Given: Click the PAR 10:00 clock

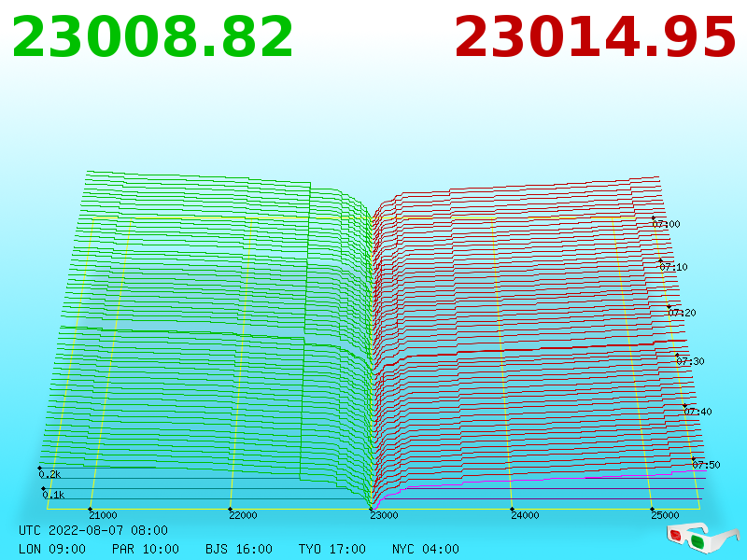Looking at the screenshot, I should point(146,549).
